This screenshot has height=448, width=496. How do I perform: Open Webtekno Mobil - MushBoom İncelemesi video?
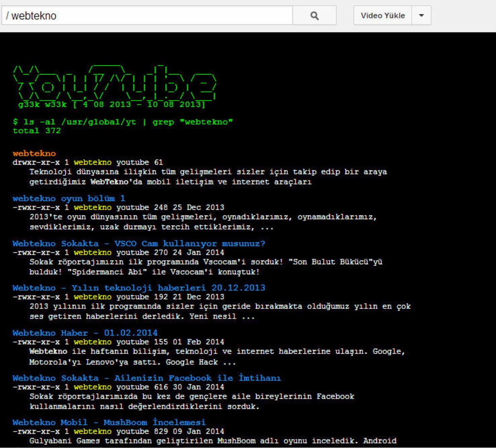(x=109, y=422)
